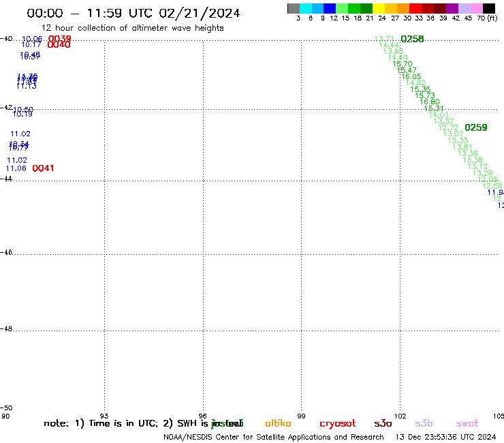Click the longitude axis label 102

400,416
